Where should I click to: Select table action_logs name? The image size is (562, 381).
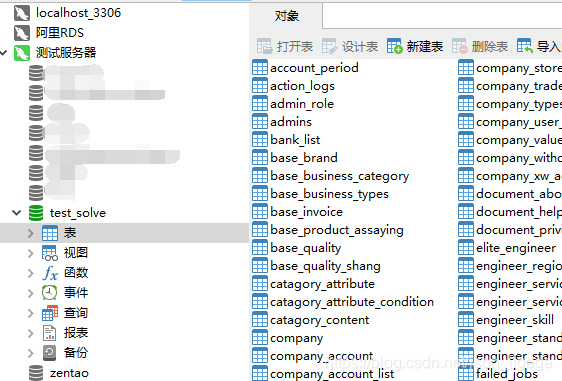click(x=302, y=86)
